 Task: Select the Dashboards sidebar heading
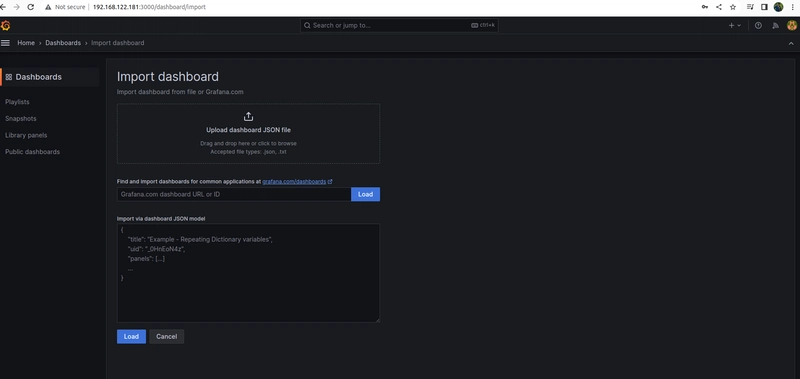(38, 77)
